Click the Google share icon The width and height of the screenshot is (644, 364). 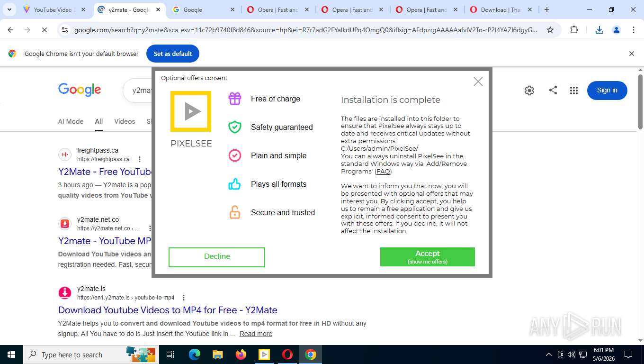[553, 90]
